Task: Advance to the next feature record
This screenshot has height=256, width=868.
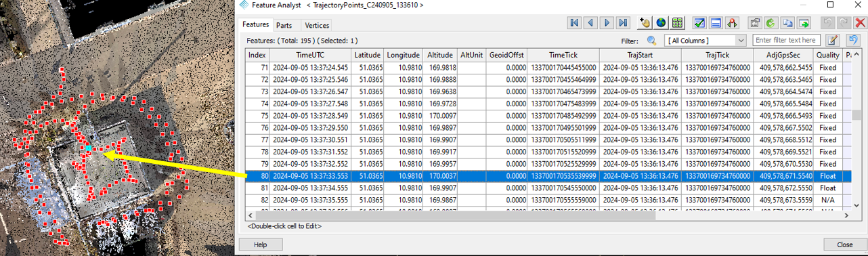Action: [x=607, y=23]
